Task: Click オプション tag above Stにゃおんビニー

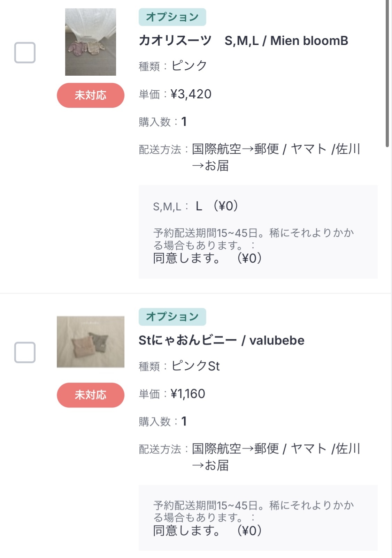Action: point(172,317)
